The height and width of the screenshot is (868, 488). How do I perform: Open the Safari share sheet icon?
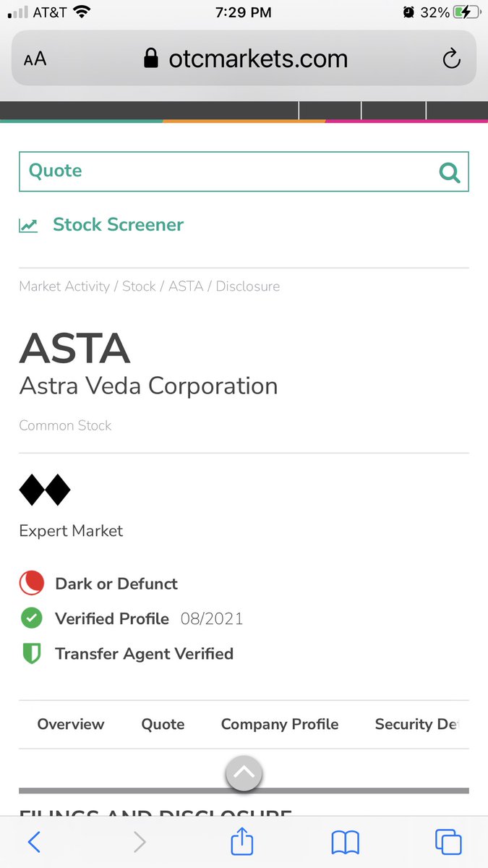pyautogui.click(x=242, y=840)
